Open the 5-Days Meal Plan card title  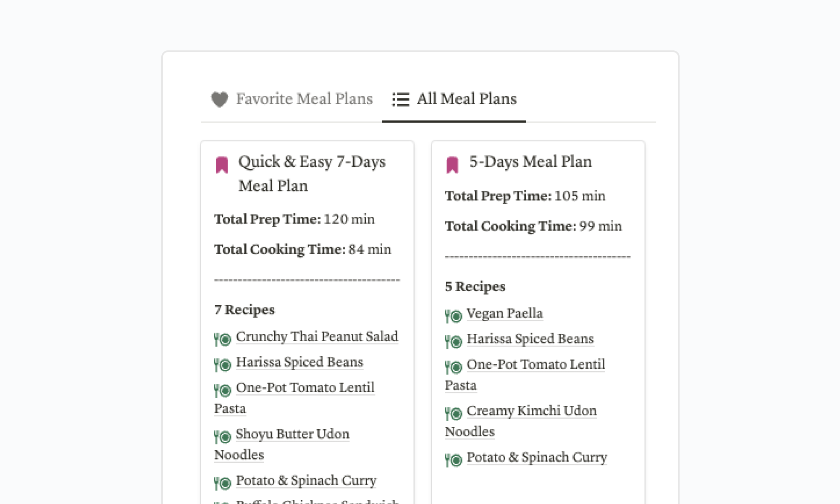pos(530,162)
